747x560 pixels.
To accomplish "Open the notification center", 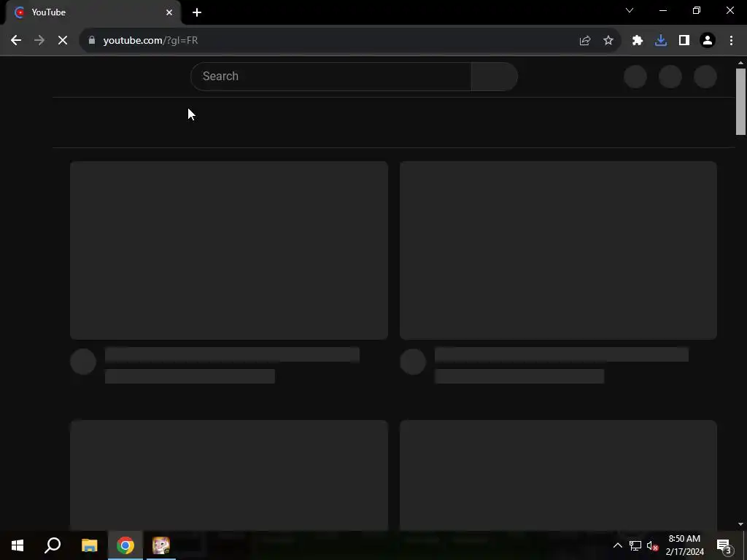I will tap(724, 545).
